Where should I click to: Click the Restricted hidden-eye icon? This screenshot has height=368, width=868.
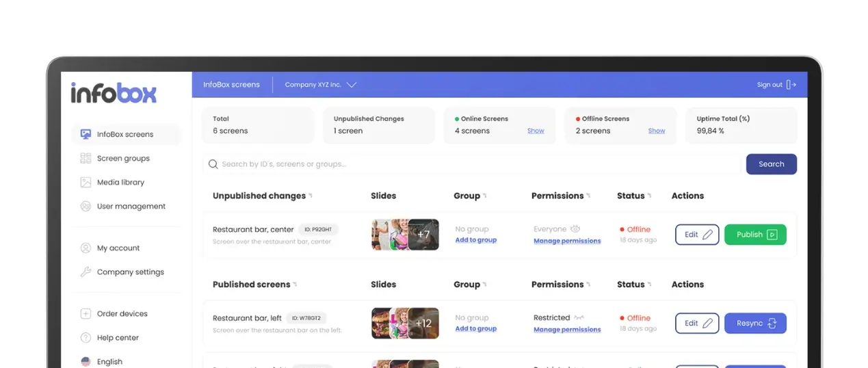[x=579, y=317]
